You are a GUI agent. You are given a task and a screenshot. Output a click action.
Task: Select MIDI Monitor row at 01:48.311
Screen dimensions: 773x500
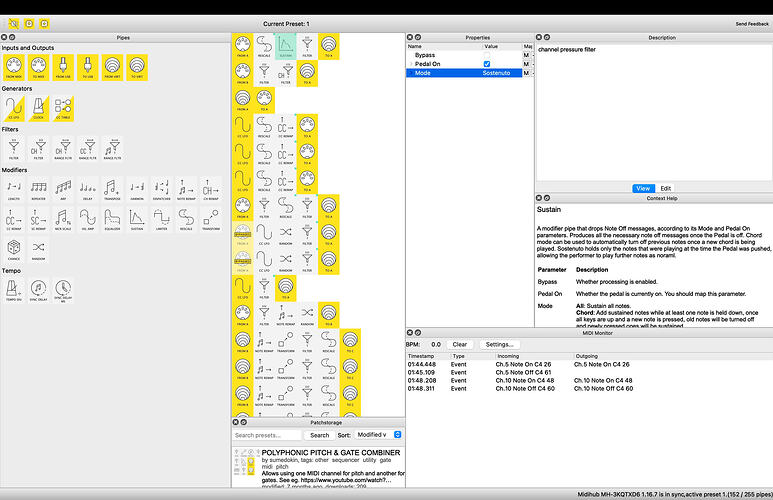pyautogui.click(x=589, y=389)
